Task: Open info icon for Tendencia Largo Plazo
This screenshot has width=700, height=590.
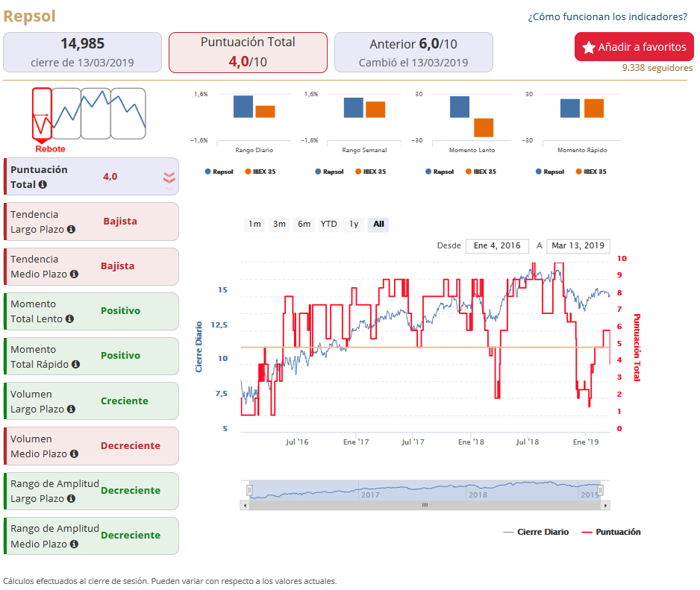Action: coord(71,230)
